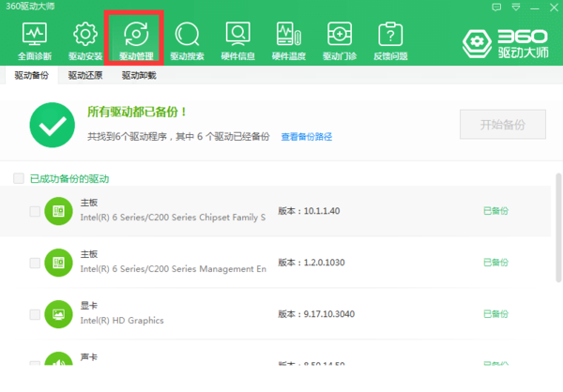This screenshot has height=392, width=563.
Task: Open 硬件信息 hardware info icon
Action: 237,38
